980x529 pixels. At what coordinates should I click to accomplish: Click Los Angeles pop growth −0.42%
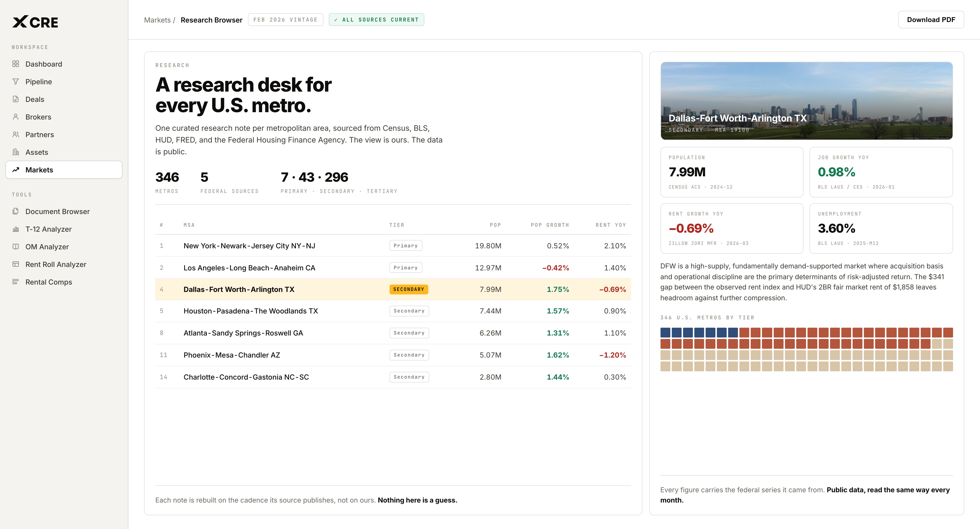(x=555, y=268)
